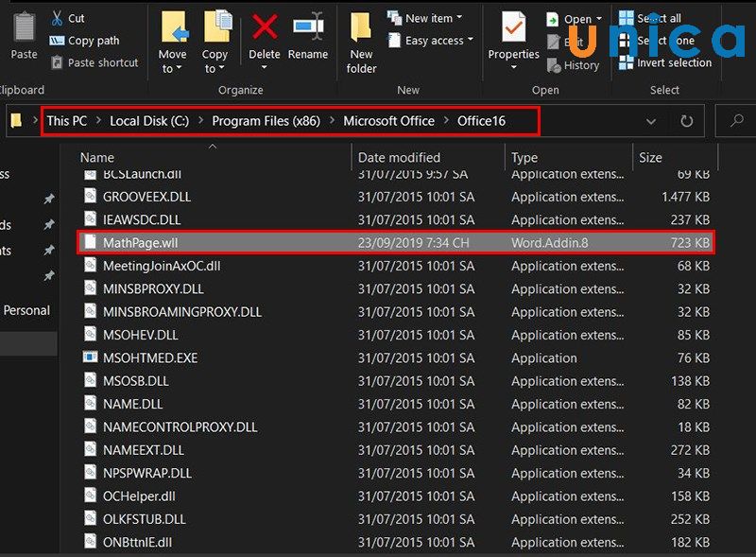The width and height of the screenshot is (756, 557).
Task: Expand the address bar history dropdown
Action: [651, 121]
